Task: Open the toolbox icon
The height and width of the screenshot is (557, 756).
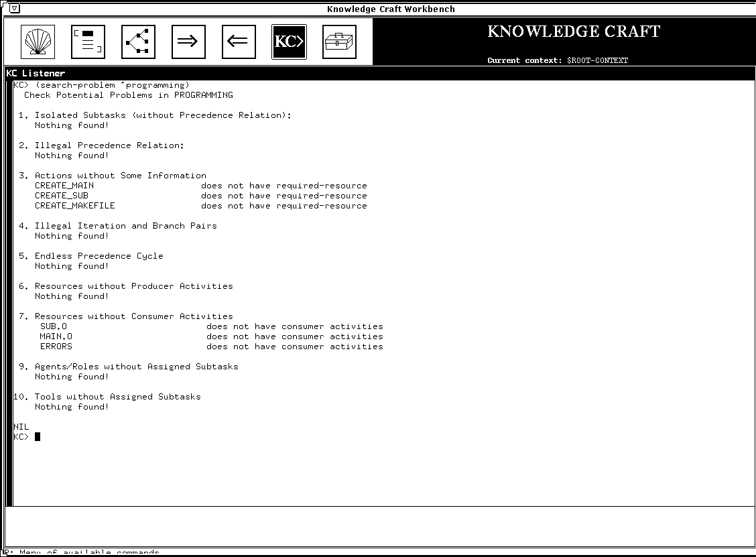Action: click(339, 42)
